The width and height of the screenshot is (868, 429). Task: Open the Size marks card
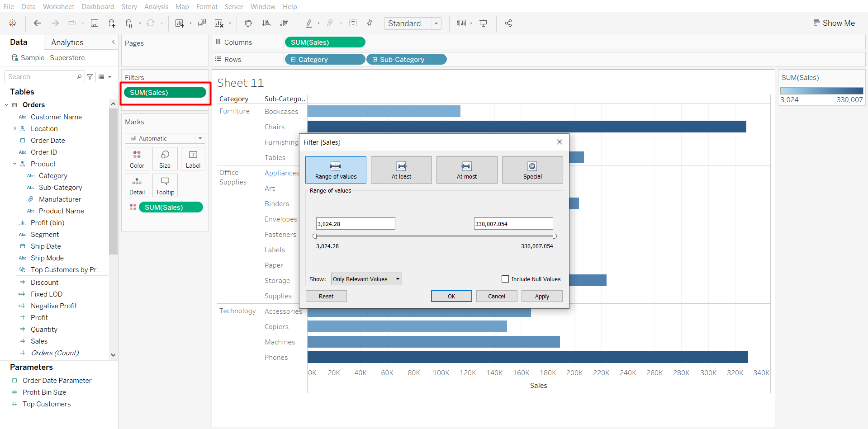point(165,159)
